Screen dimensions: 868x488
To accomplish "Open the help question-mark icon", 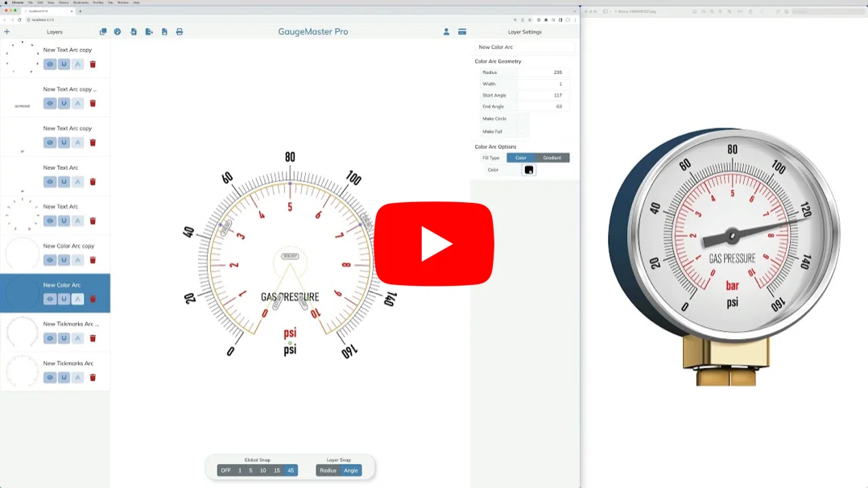I will [x=118, y=32].
